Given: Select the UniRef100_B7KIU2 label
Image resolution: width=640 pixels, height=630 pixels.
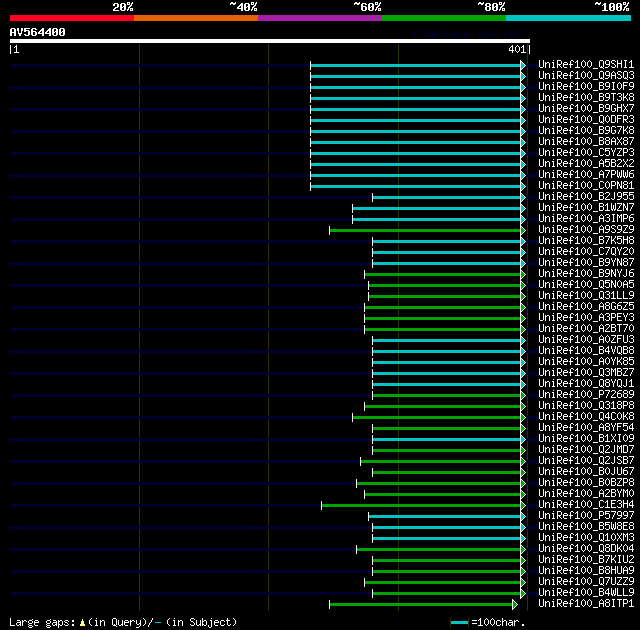Looking at the screenshot, I should coord(586,560).
